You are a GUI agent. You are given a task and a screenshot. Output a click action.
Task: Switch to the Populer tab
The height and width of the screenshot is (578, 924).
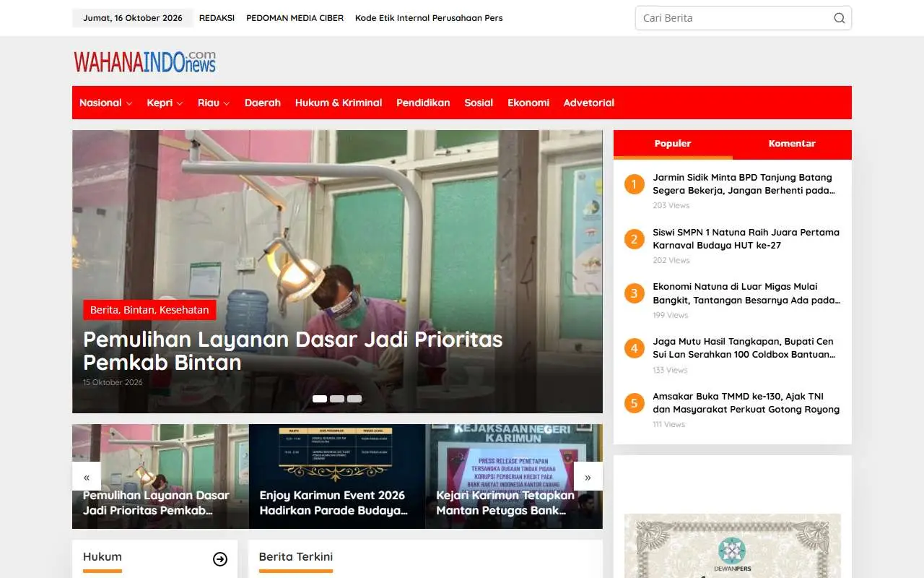point(673,144)
